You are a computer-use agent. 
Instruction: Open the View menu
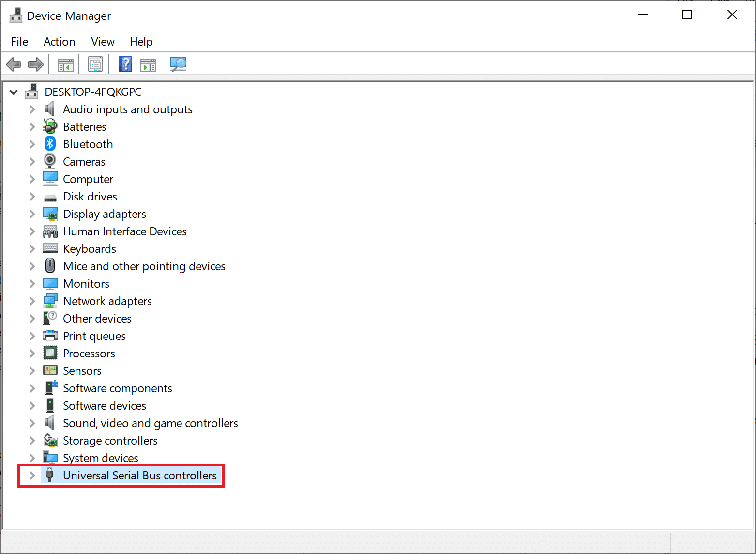[x=103, y=42]
